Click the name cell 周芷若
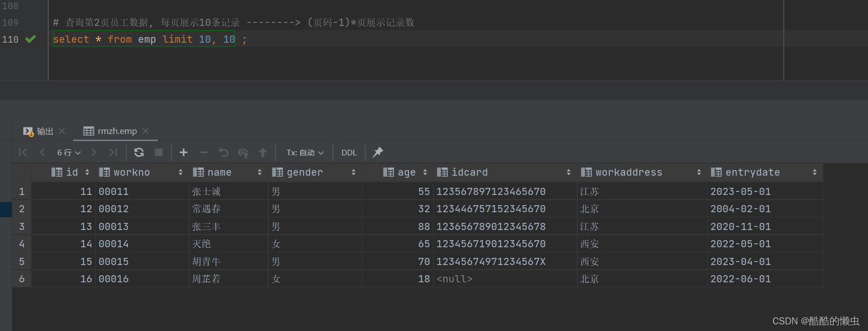This screenshot has width=868, height=331. pos(228,279)
